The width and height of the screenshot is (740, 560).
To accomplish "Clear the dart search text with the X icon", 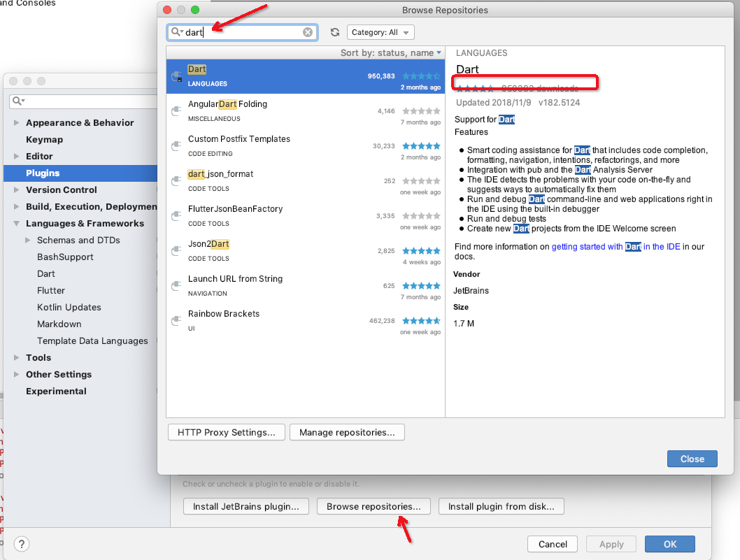I will coord(308,32).
